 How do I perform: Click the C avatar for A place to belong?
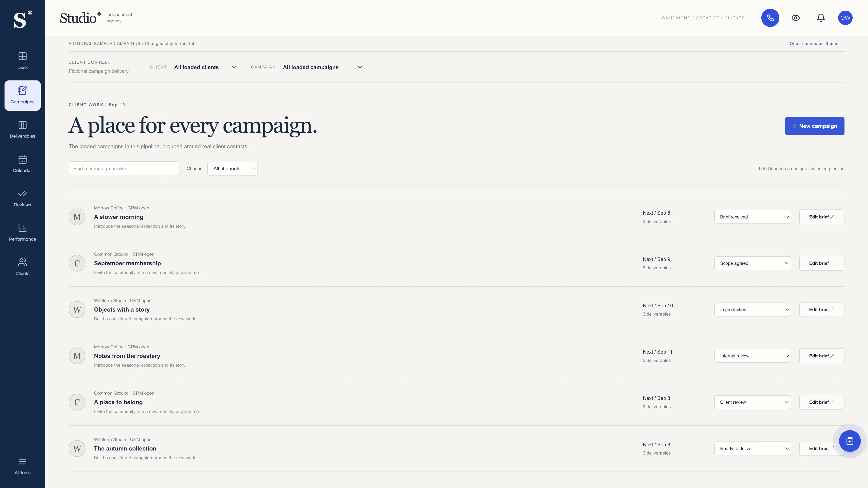77,402
